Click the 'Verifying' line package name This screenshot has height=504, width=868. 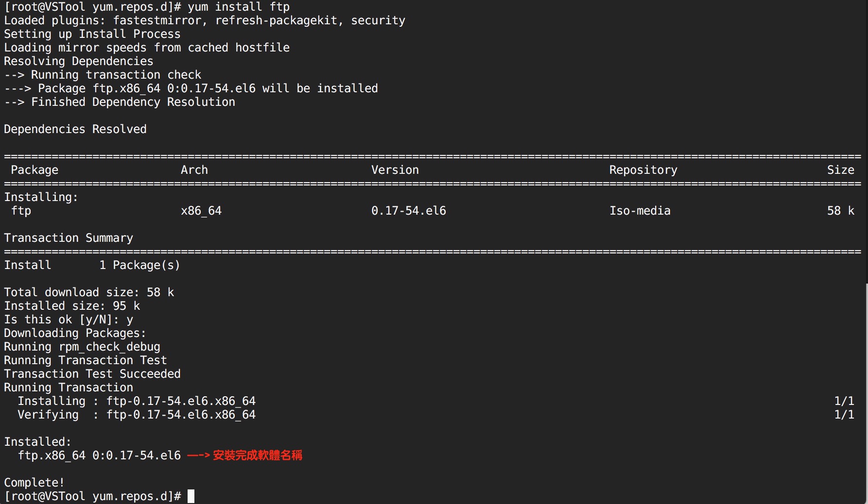click(x=181, y=415)
